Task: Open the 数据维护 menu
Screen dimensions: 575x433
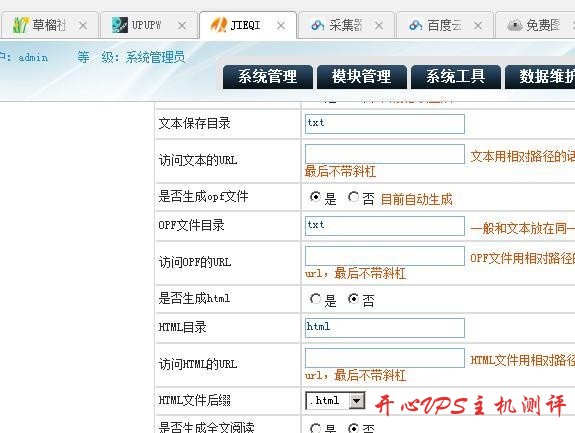Action: pos(540,77)
